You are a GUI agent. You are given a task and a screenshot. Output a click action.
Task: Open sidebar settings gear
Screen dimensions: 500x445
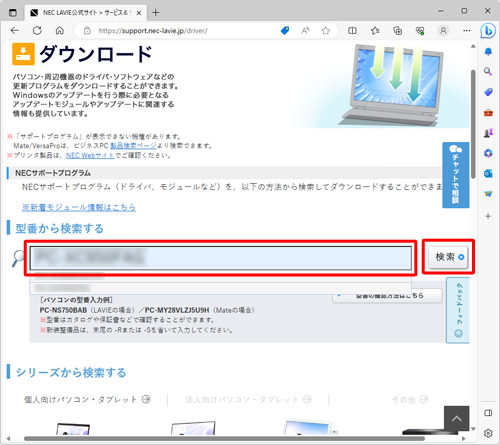488,433
